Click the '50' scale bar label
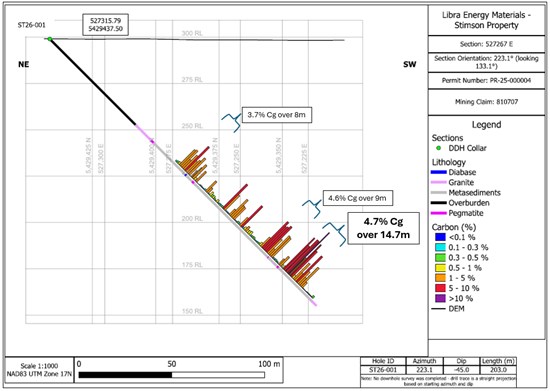Screen dimensions: 550x391 click(172, 364)
